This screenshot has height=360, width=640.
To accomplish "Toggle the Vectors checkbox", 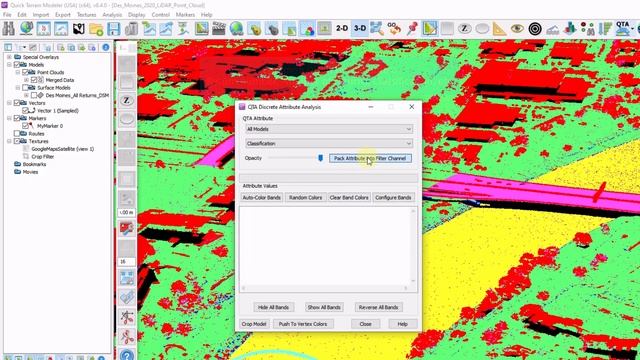I will click(x=17, y=103).
